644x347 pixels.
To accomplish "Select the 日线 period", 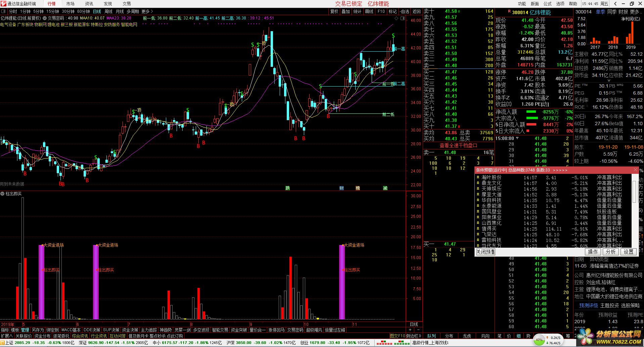I will (97, 11).
